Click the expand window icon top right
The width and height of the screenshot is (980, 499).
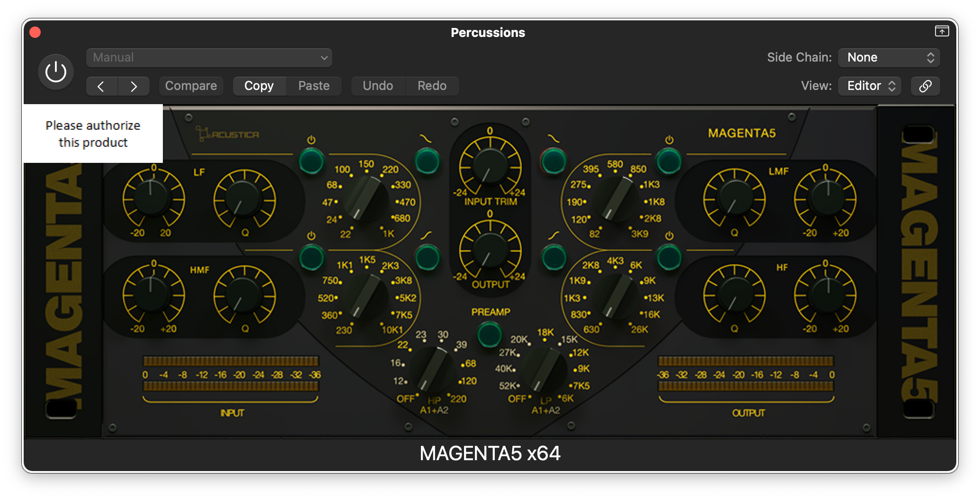[x=942, y=31]
